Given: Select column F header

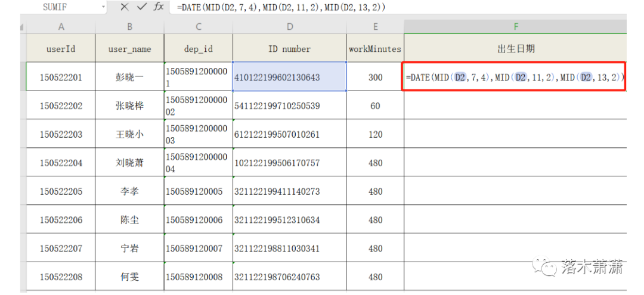Looking at the screenshot, I should point(515,27).
